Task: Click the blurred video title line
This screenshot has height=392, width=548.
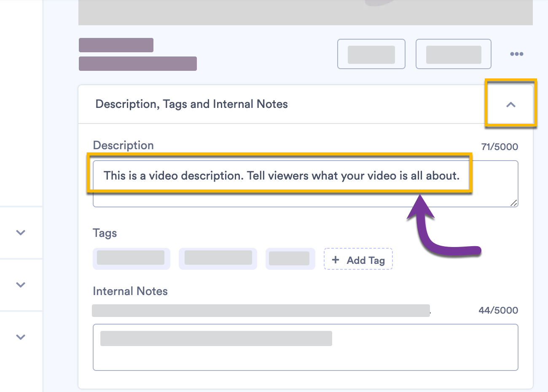Action: point(116,45)
